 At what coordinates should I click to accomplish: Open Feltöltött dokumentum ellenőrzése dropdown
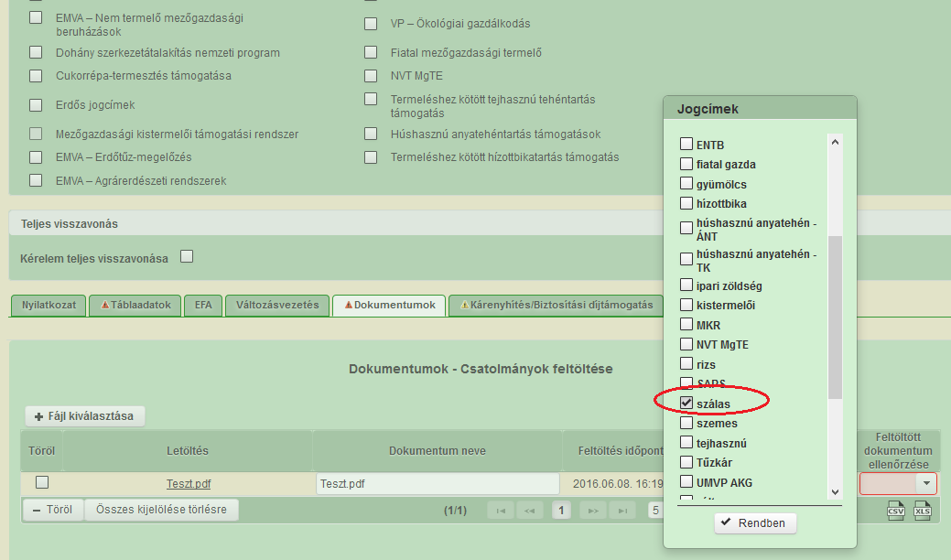(x=898, y=484)
